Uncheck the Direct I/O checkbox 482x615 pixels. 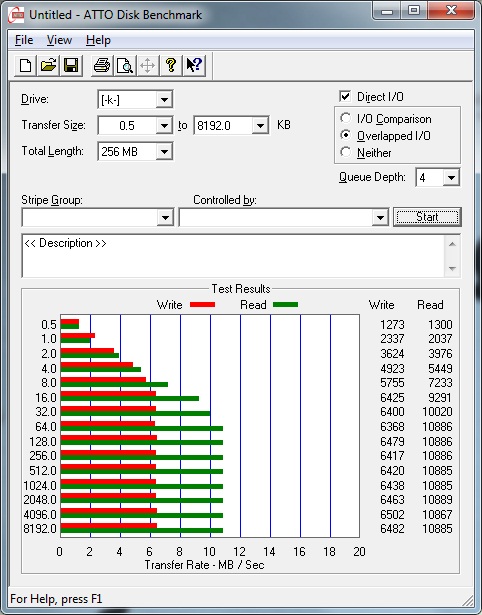(345, 96)
